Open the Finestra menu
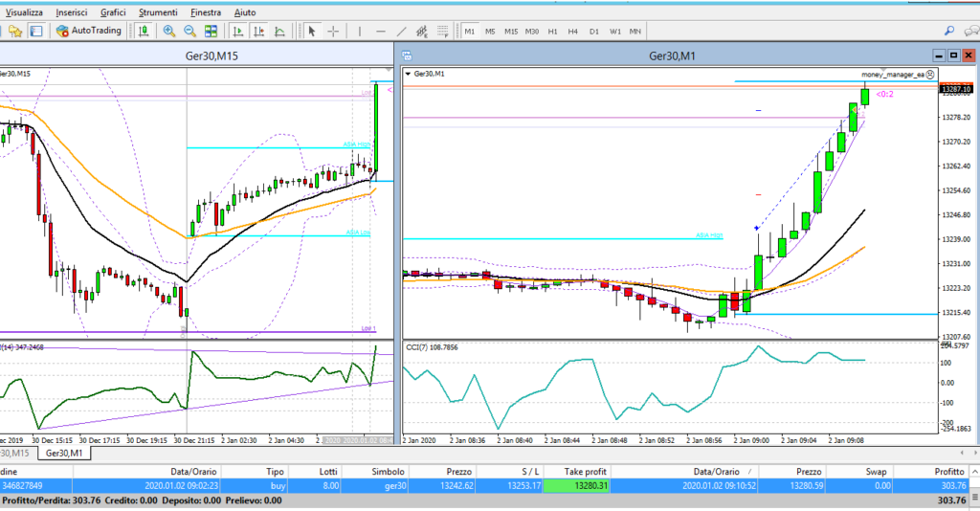 point(206,11)
